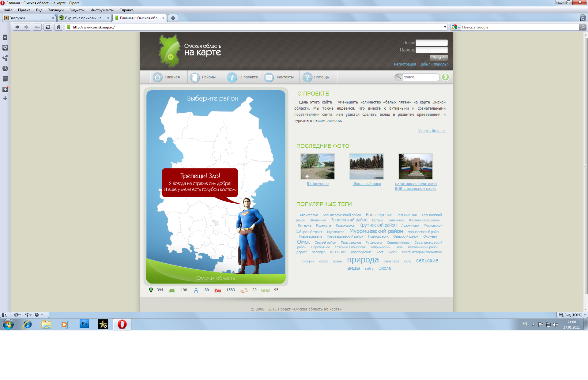The height and width of the screenshot is (380, 588).
Task: Toggle the side panel button in status bar
Action: (x=5, y=315)
